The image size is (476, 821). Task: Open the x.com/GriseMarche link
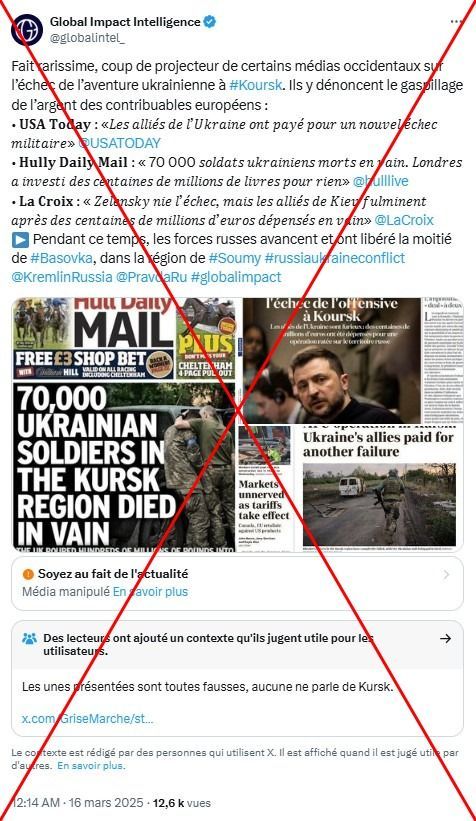click(x=87, y=718)
